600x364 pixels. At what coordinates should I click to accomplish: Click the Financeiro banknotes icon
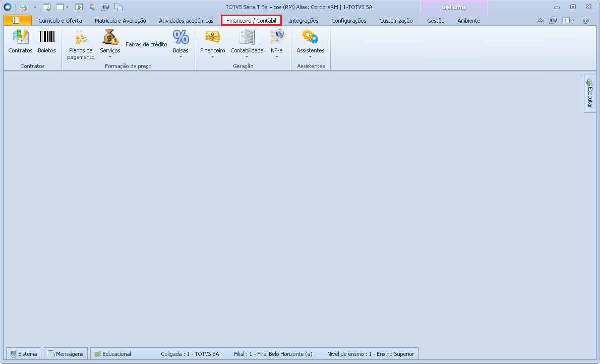coord(212,37)
